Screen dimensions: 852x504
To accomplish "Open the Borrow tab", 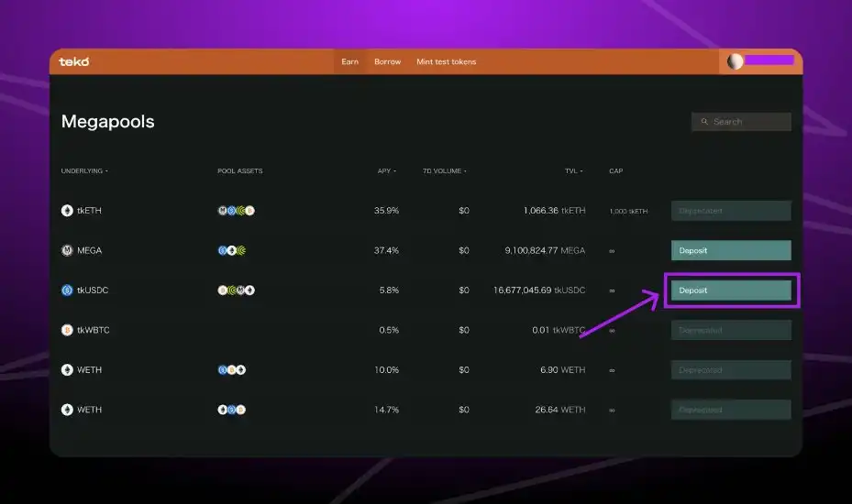I will tap(387, 62).
